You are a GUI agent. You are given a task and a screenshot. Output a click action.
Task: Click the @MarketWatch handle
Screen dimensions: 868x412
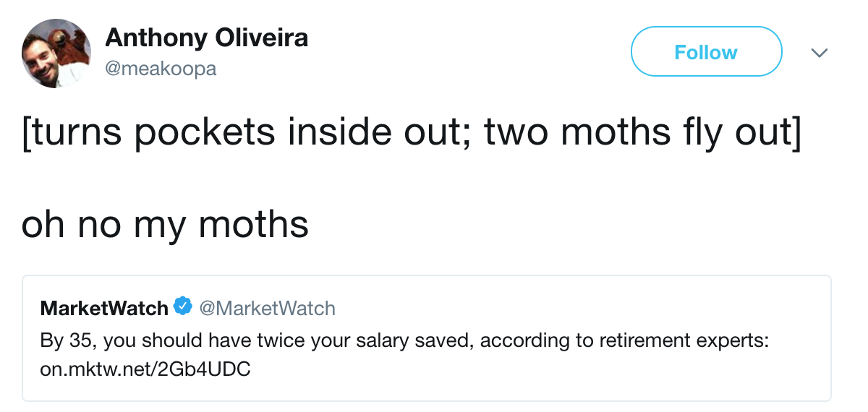267,308
